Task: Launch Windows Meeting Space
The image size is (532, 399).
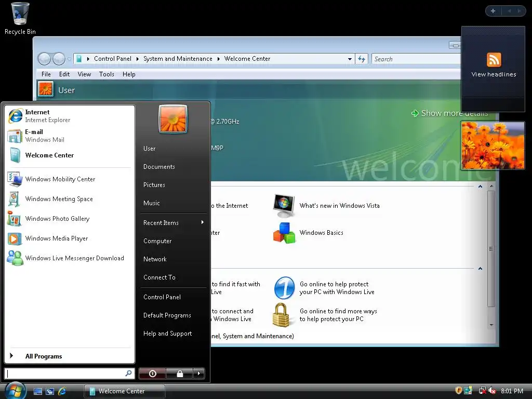Action: pos(70,199)
